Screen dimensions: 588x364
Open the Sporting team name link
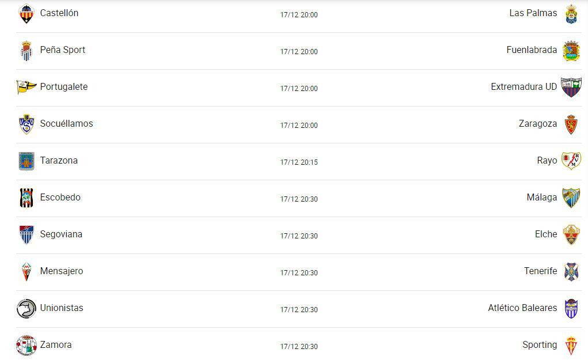540,345
